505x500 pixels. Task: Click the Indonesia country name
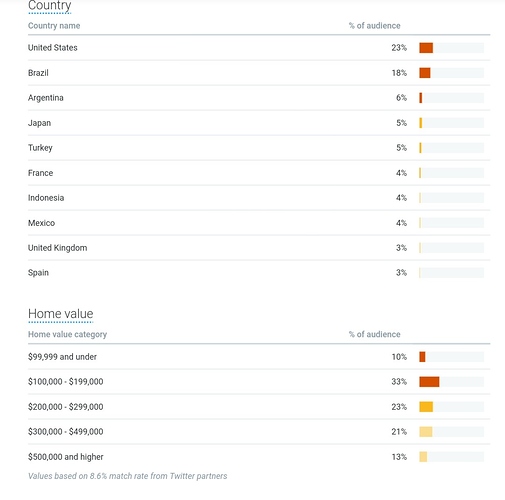46,198
